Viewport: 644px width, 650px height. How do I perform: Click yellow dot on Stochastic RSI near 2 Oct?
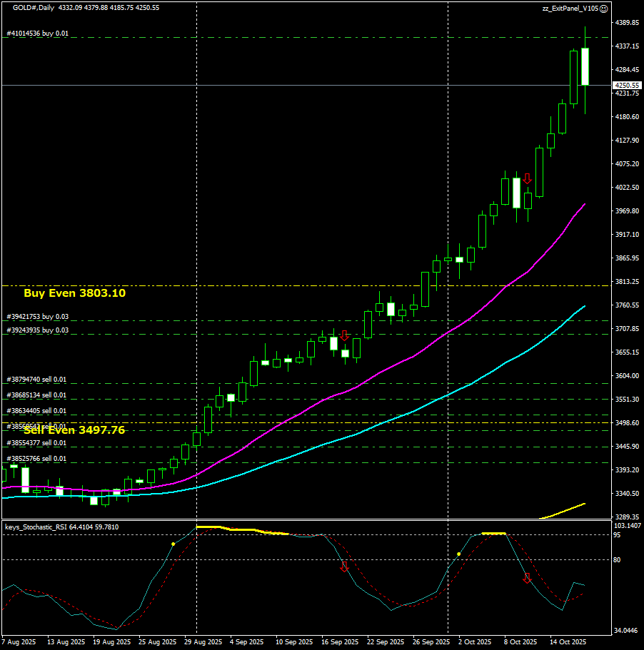pos(458,554)
